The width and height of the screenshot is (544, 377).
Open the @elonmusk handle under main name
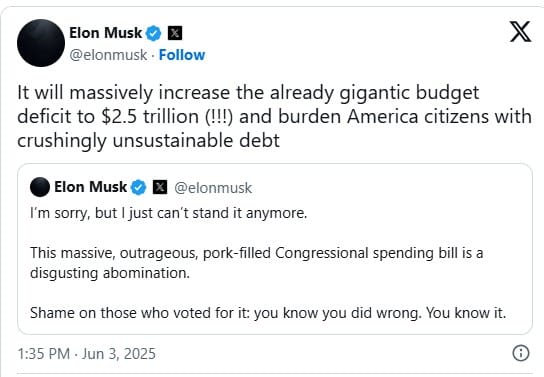click(x=108, y=55)
